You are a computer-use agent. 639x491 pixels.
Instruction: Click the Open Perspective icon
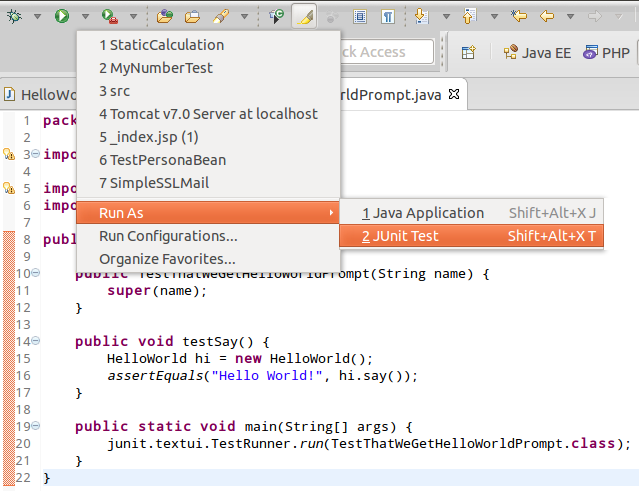click(468, 52)
